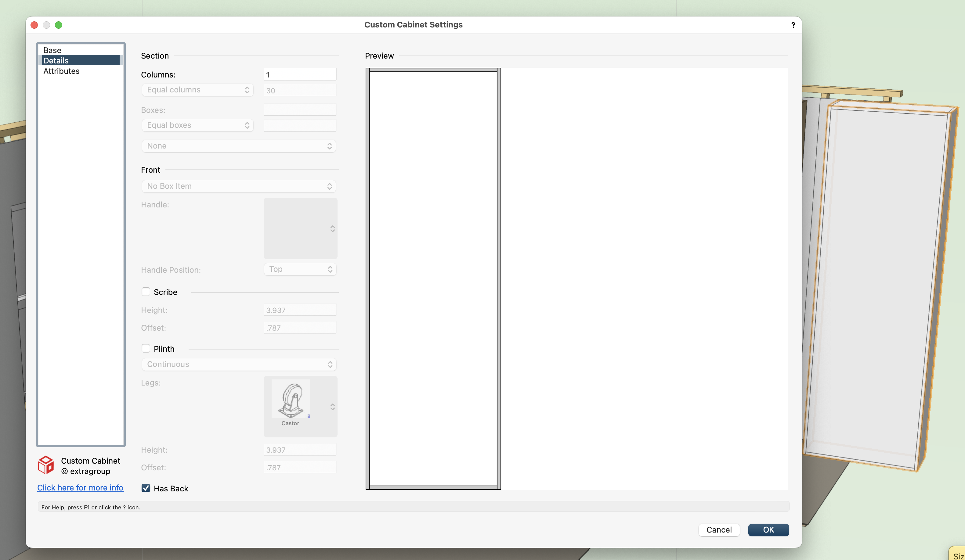965x560 pixels.
Task: Enable the Plinth checkbox
Action: [146, 348]
